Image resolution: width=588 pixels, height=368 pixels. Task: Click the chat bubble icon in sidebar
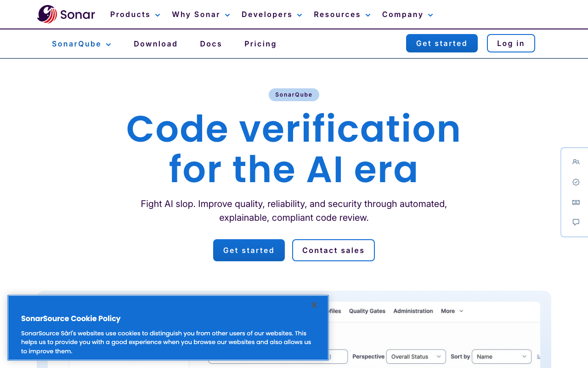click(576, 222)
